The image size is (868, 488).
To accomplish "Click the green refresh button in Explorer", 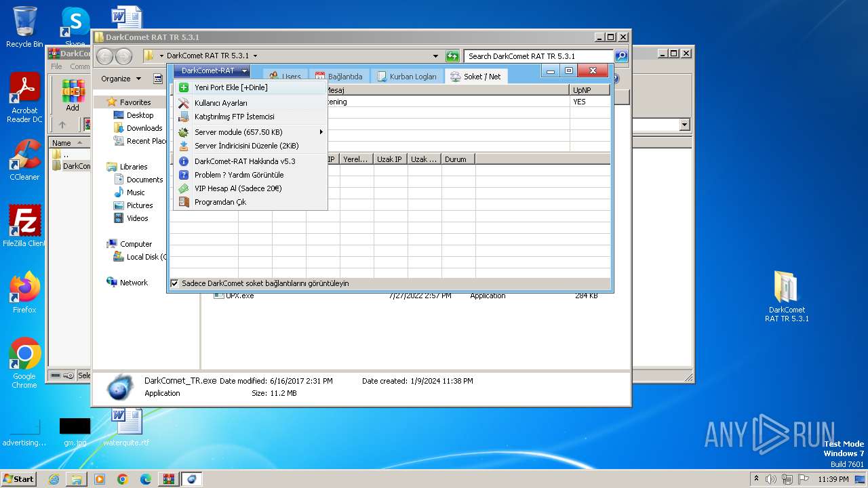I will pyautogui.click(x=452, y=56).
